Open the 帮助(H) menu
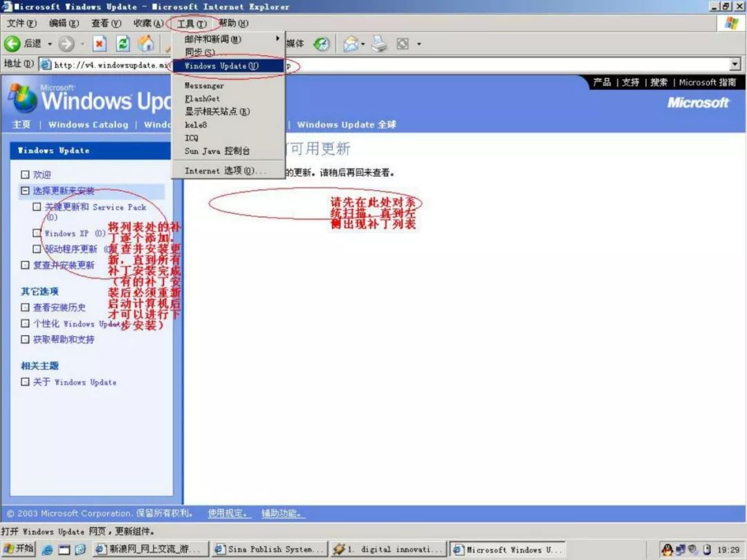747x560 pixels. (x=234, y=24)
